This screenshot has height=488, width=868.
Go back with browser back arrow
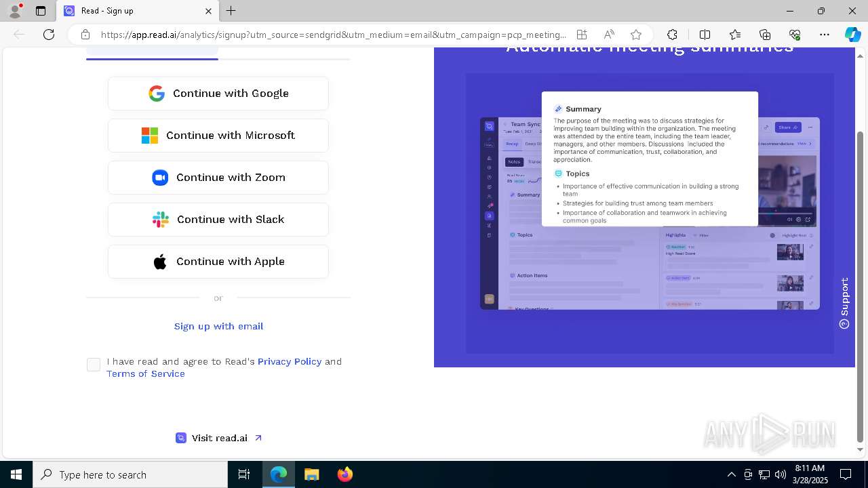(x=19, y=35)
